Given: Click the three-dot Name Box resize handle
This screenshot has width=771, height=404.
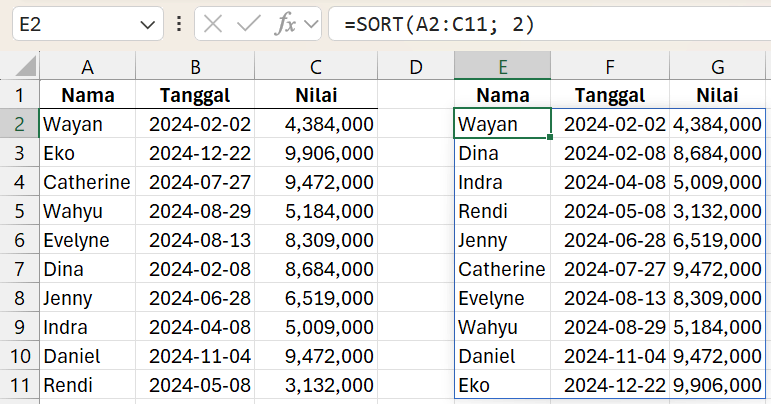Looking at the screenshot, I should [x=179, y=24].
